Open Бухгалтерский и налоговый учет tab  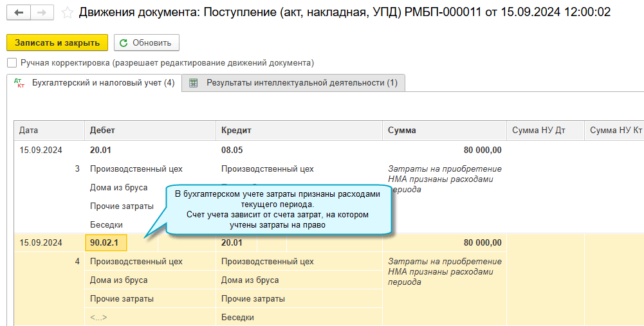pos(103,83)
